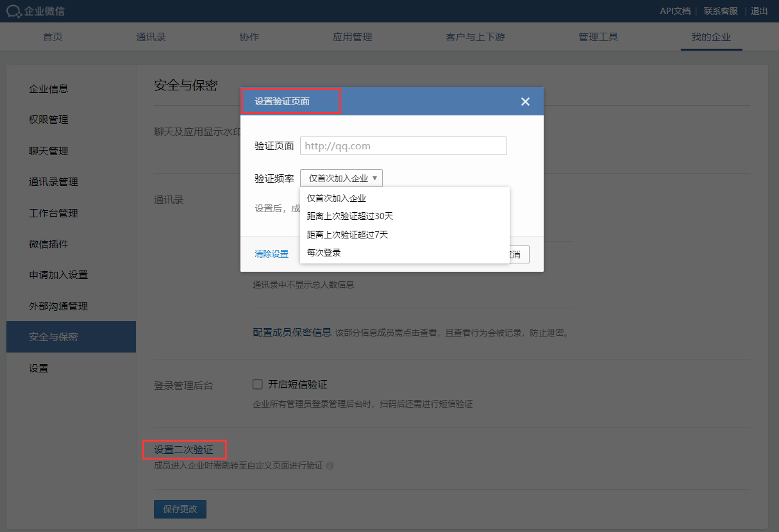Choose 距离上次验证超过7天 option in the list
779x532 pixels.
click(347, 235)
